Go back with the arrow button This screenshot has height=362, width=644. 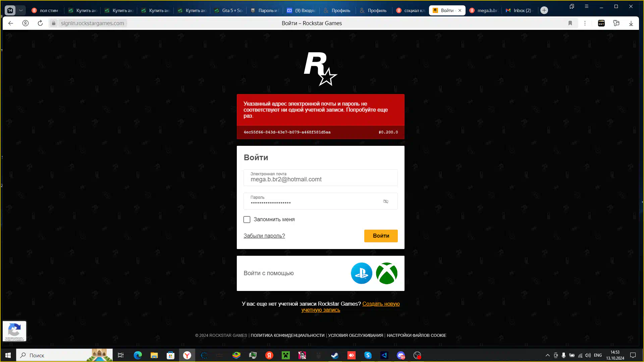tap(11, 23)
